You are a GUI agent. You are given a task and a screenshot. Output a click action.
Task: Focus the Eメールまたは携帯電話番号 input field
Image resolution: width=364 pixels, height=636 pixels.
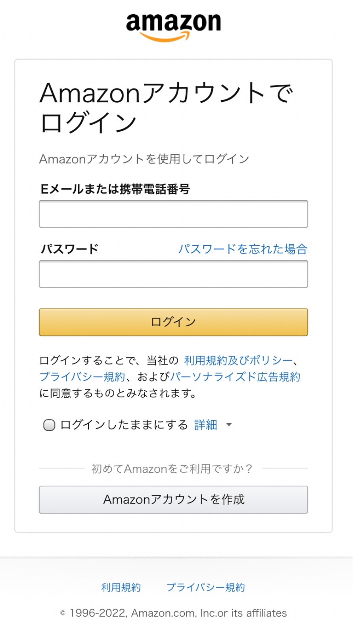[x=173, y=214]
